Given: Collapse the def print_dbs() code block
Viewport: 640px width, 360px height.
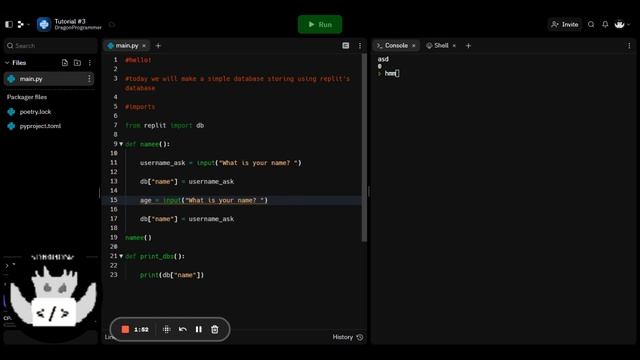Looking at the screenshot, I should [121, 256].
